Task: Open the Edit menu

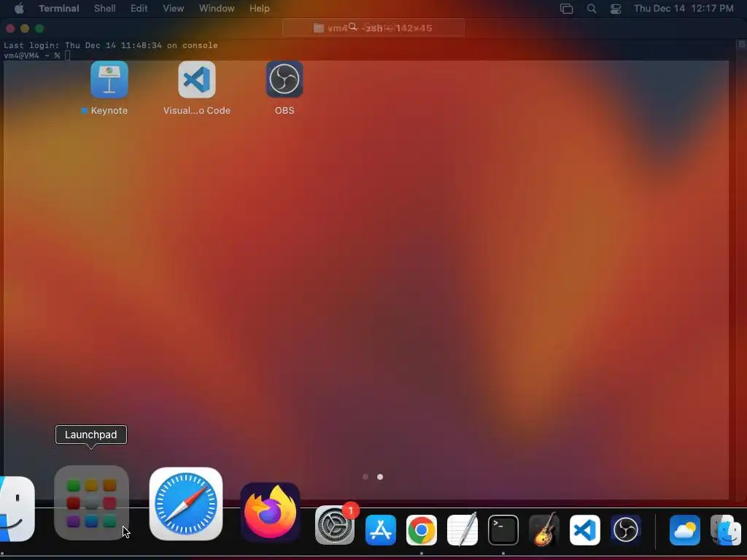Action: (x=139, y=9)
